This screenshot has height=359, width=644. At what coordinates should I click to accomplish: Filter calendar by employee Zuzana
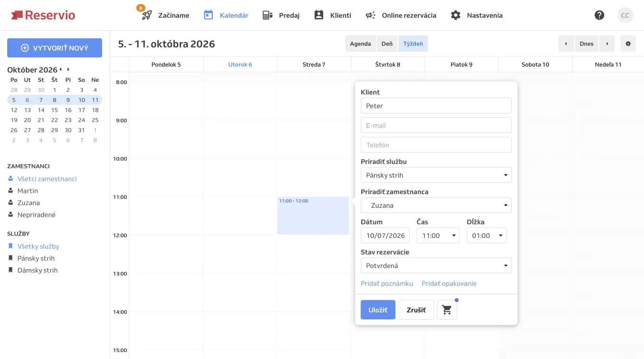point(28,202)
